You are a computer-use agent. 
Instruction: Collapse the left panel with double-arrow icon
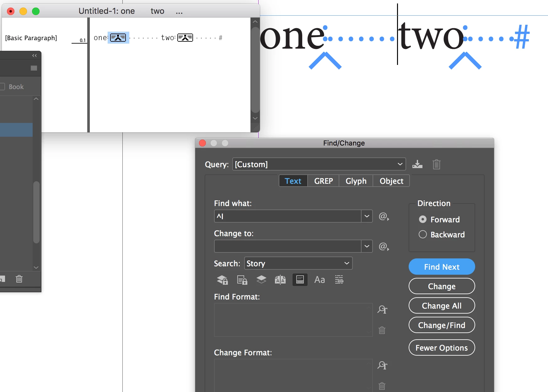pos(35,56)
